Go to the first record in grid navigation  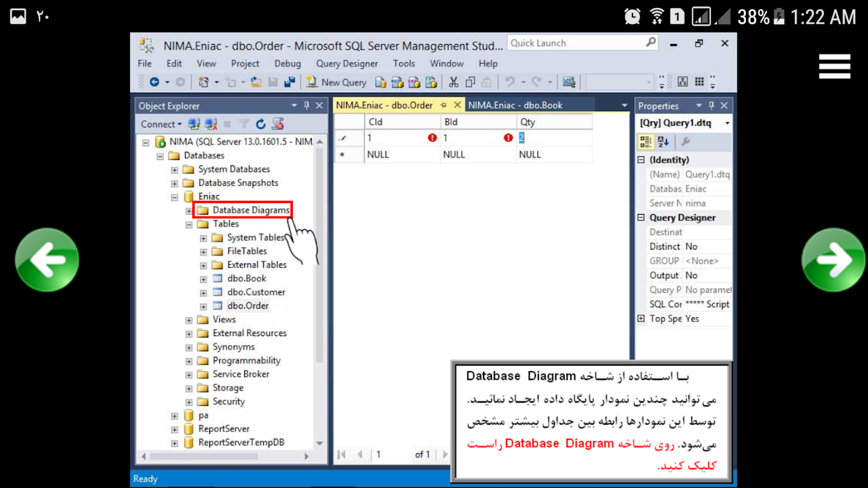[x=342, y=454]
